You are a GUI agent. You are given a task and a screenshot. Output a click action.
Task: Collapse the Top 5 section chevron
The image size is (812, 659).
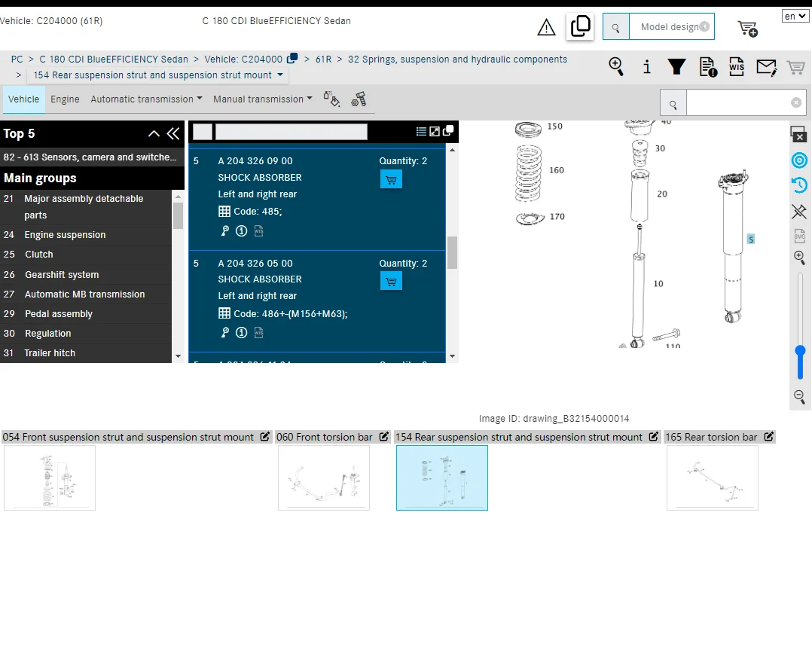coord(154,133)
